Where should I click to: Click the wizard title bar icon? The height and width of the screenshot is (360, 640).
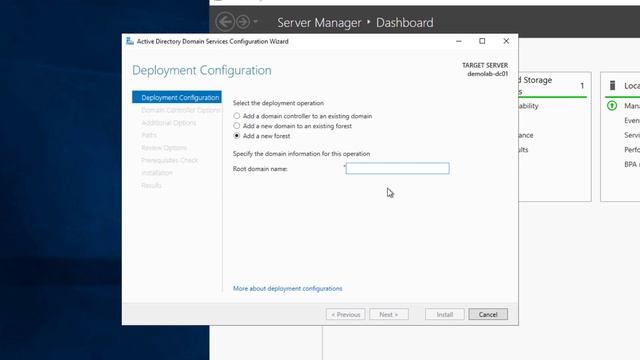coord(130,41)
